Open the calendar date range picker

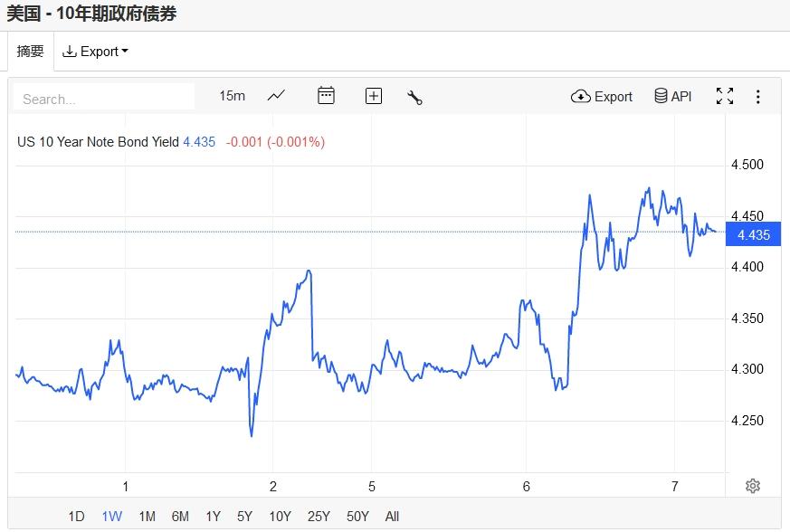[x=326, y=96]
